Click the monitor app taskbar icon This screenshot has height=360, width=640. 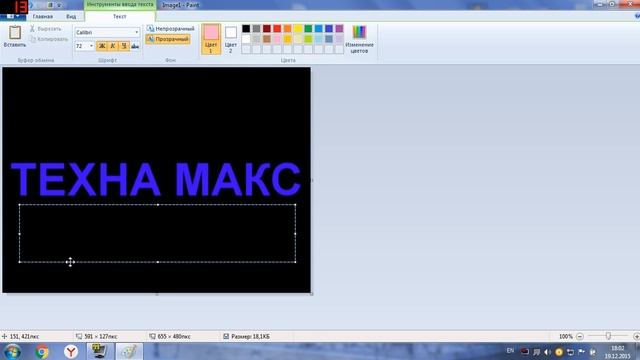point(99,351)
